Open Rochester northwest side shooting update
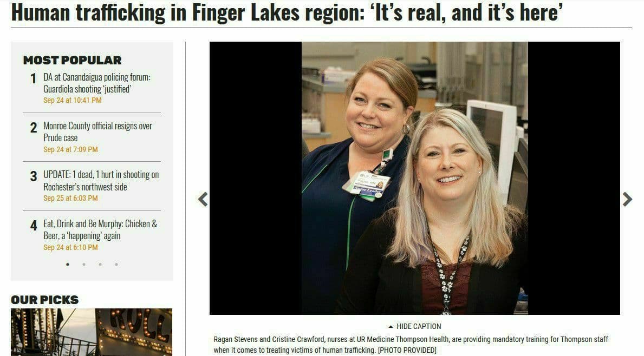This screenshot has height=356, width=644. click(x=101, y=181)
